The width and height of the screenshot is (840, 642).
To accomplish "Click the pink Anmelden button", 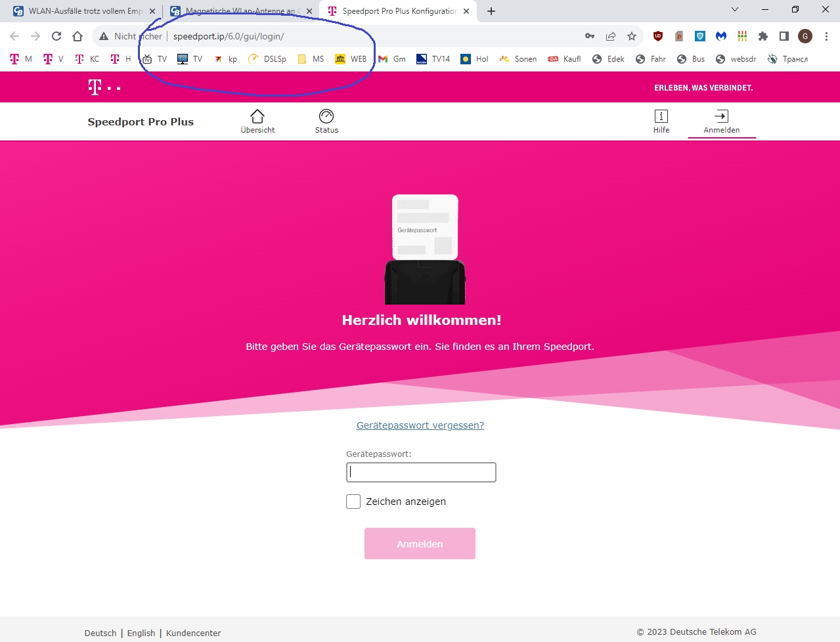I will coord(420,544).
